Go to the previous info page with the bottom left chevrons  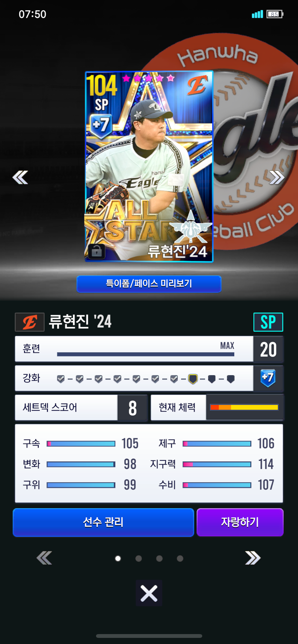point(44,558)
